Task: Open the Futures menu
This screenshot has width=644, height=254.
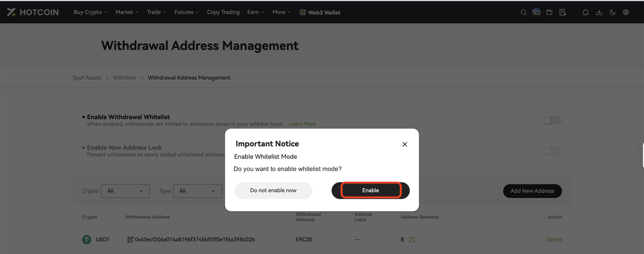Action: click(186, 12)
